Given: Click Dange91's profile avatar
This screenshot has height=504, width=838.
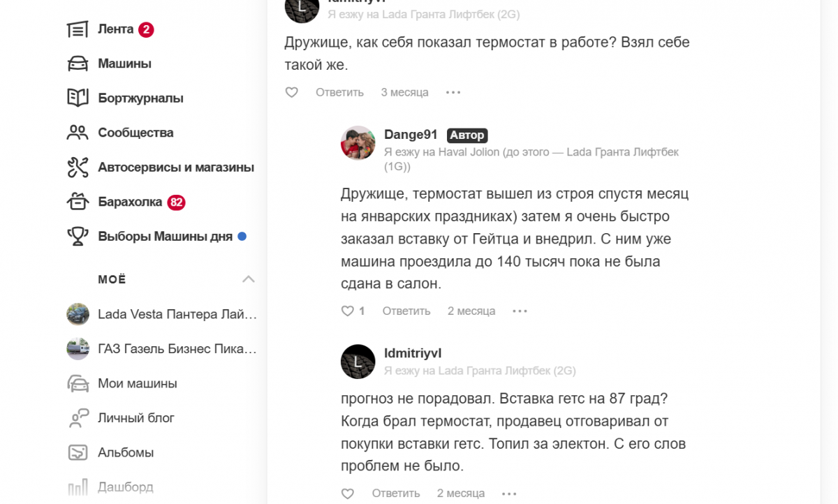Looking at the screenshot, I should click(x=358, y=143).
